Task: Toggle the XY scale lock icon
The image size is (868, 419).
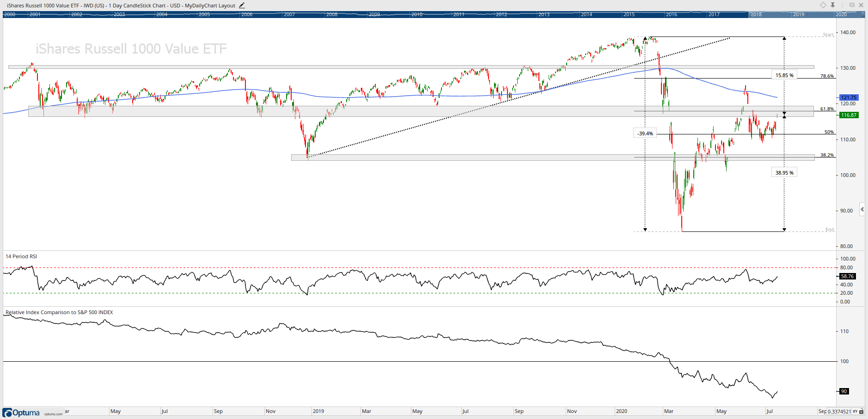Action: [862, 411]
